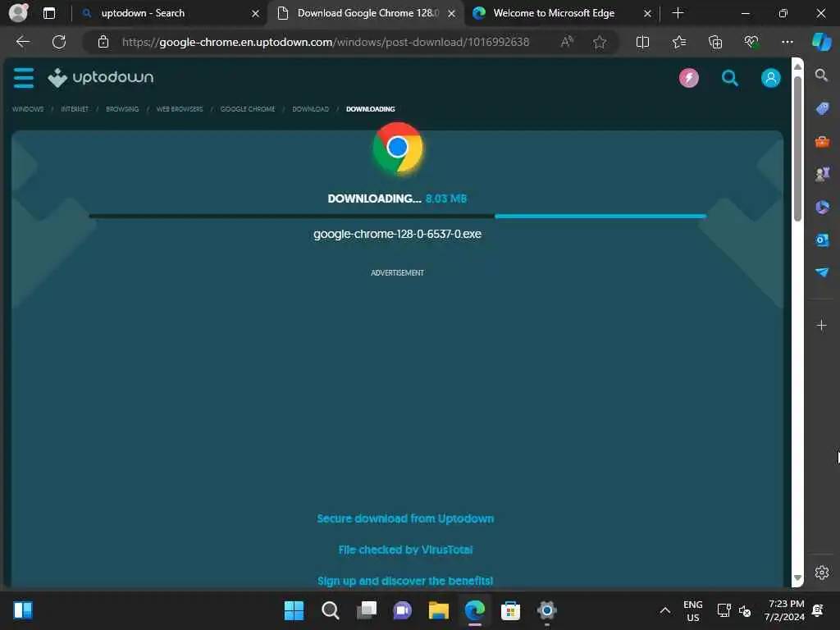Open a new browser tab
Screen dimensions: 840x630
pos(678,13)
